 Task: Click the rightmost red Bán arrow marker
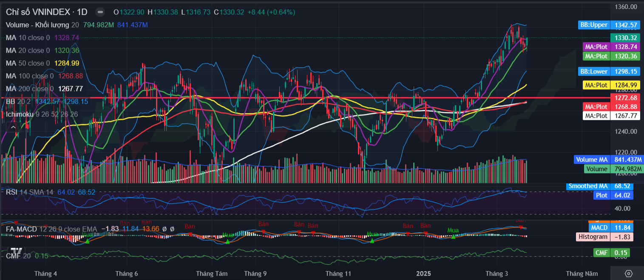coord(521,227)
